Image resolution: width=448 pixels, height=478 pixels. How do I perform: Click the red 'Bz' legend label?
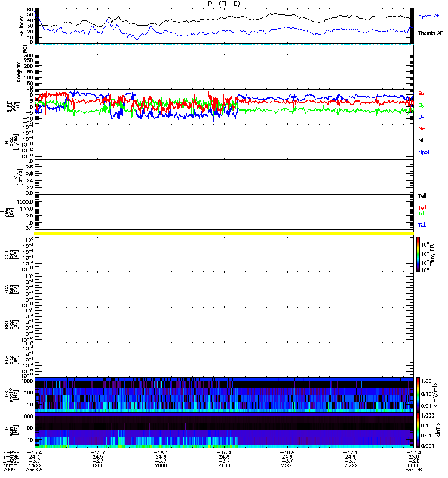pos(421,93)
